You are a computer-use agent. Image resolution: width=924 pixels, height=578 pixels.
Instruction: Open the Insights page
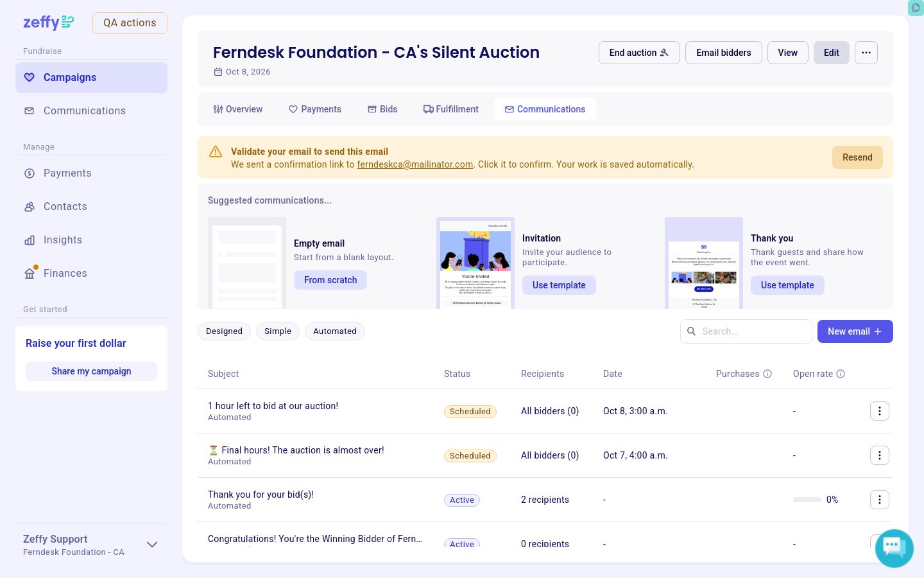coord(91,240)
